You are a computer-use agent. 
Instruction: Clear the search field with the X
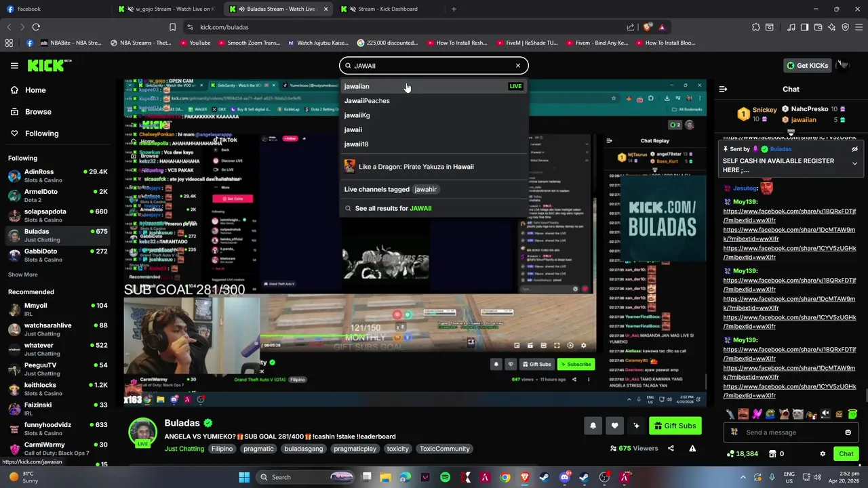coord(518,66)
